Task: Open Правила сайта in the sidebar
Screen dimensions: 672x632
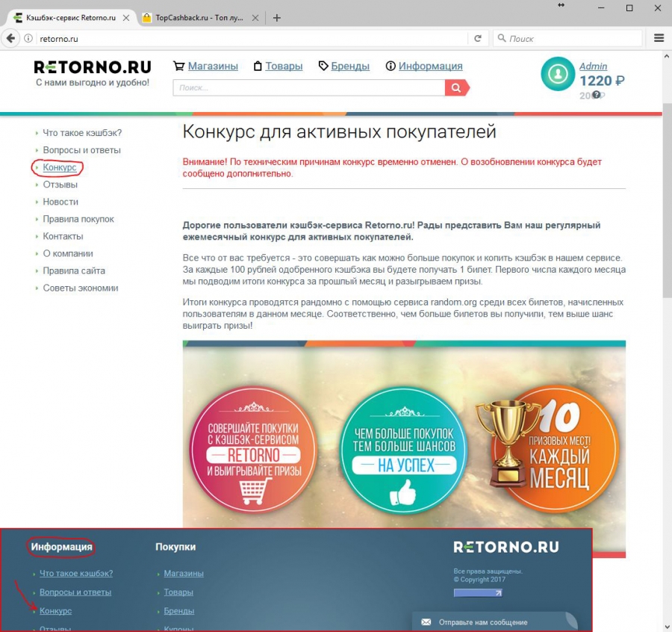Action: pyautogui.click(x=74, y=271)
